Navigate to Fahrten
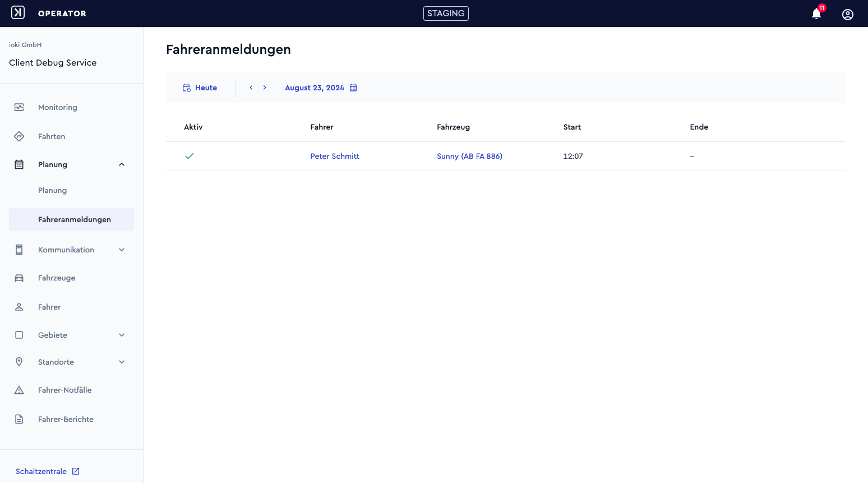This screenshot has width=868, height=483. 52,136
